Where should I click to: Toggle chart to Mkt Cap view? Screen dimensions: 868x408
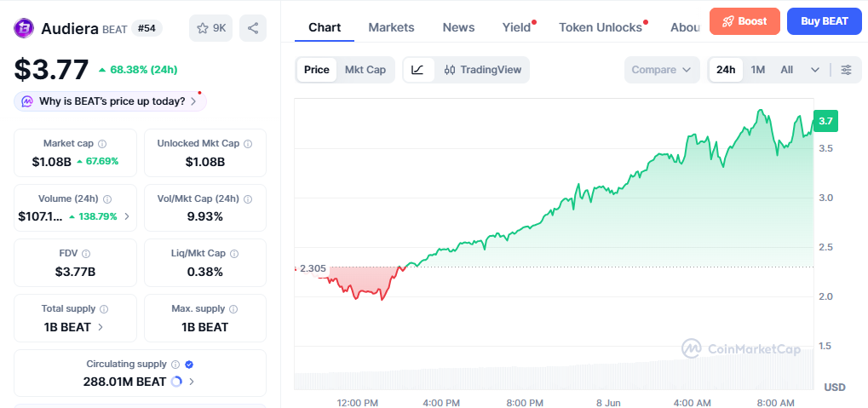[x=365, y=70]
